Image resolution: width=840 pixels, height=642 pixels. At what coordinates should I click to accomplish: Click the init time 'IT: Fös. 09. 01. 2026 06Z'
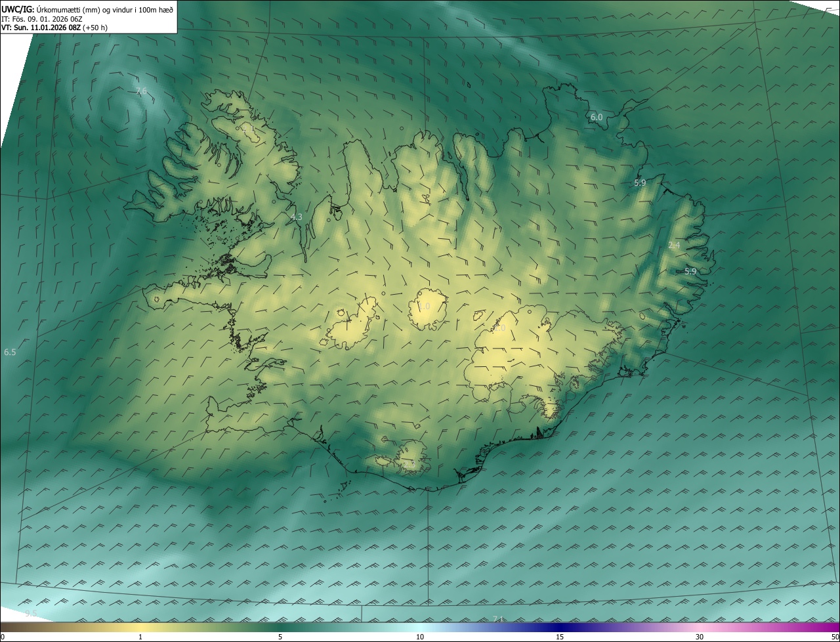coord(41,19)
